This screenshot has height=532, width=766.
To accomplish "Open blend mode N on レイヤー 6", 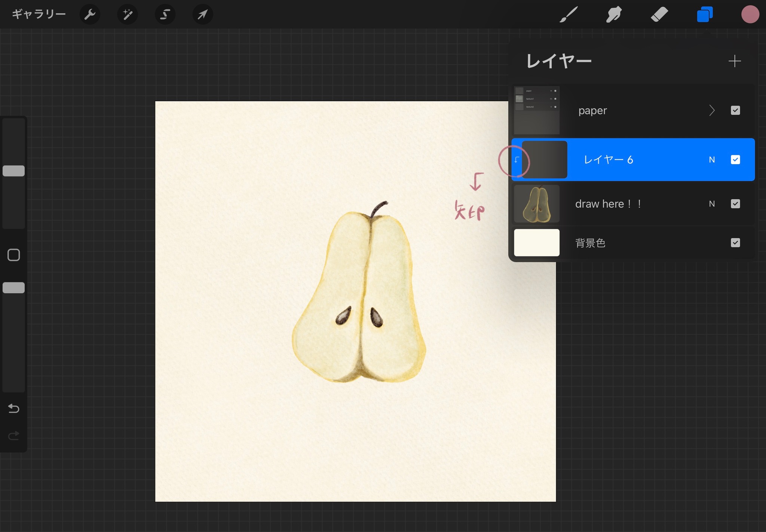I will (711, 160).
